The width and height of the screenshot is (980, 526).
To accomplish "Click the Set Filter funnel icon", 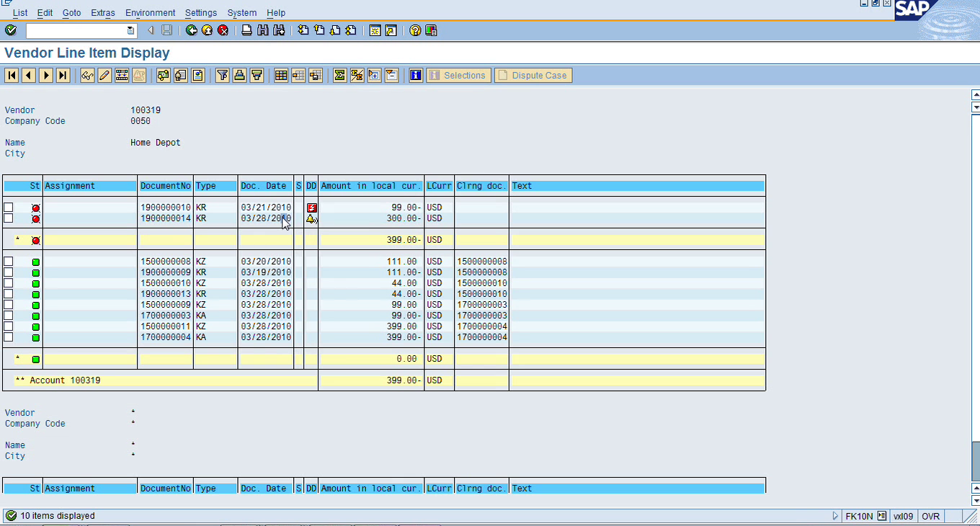I will (222, 75).
